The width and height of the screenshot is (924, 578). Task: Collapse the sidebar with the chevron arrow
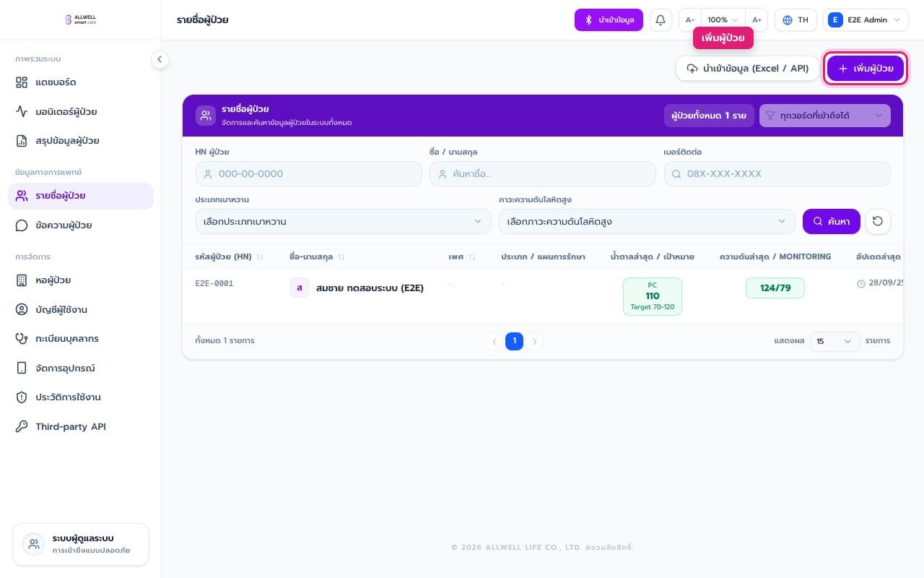[160, 60]
